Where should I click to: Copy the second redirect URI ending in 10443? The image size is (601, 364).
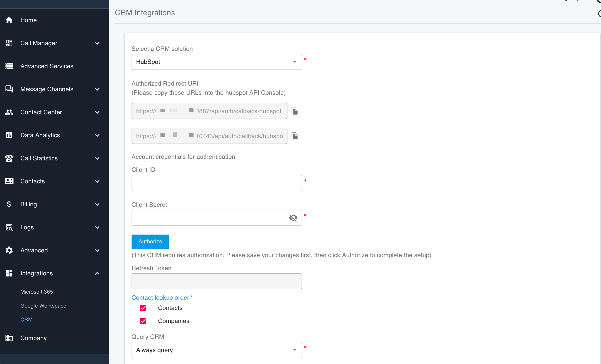pyautogui.click(x=295, y=136)
